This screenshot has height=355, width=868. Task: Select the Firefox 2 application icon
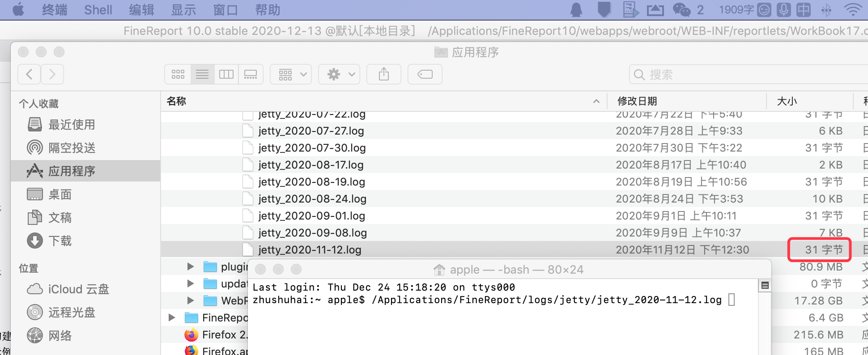(191, 334)
